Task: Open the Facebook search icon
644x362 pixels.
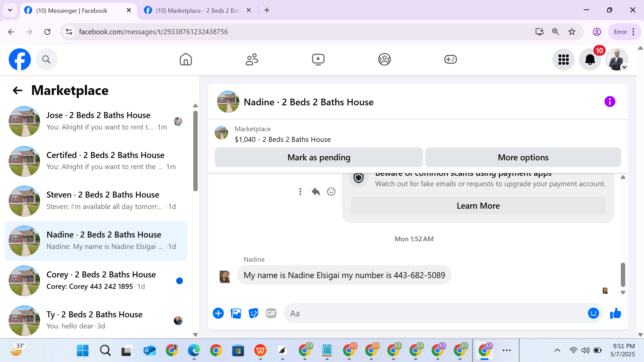Action: [46, 59]
